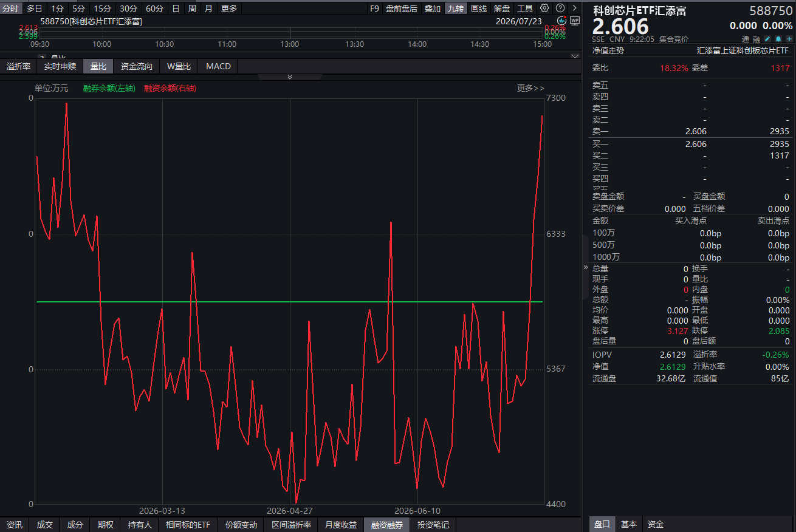Click the pencil note icon beside 融
796x532 pixels.
coord(767,39)
